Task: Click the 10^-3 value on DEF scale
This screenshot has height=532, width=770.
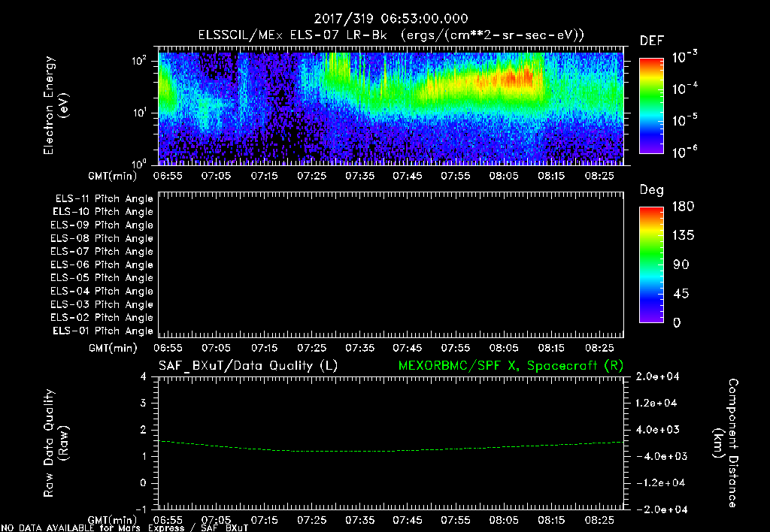Action: pos(684,57)
